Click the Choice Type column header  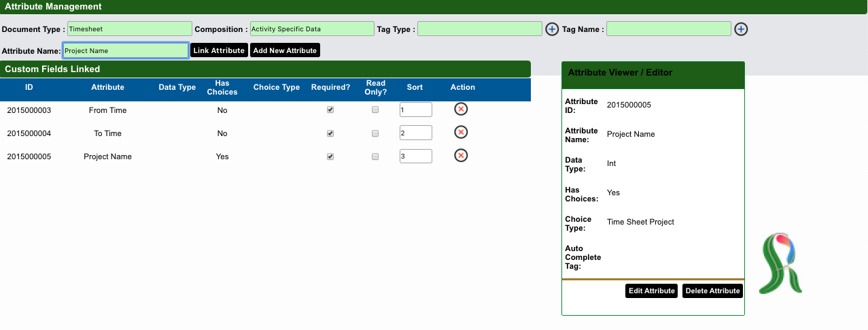click(277, 87)
